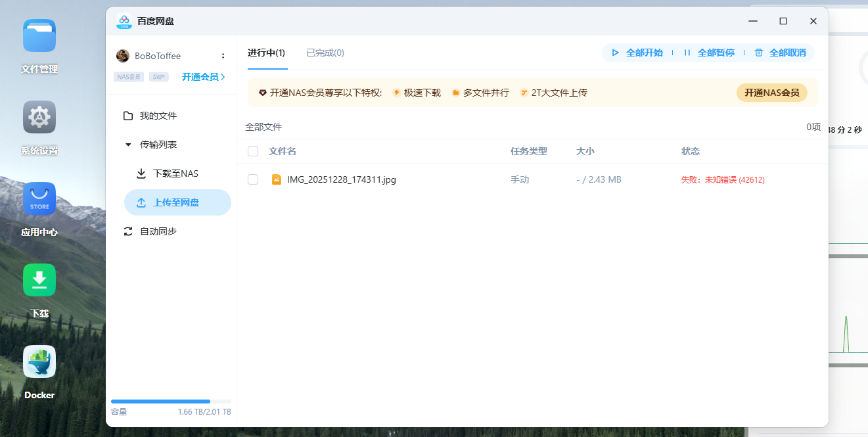Select the 上传至网盘 upload section
This screenshot has width=868, height=437.
click(170, 202)
